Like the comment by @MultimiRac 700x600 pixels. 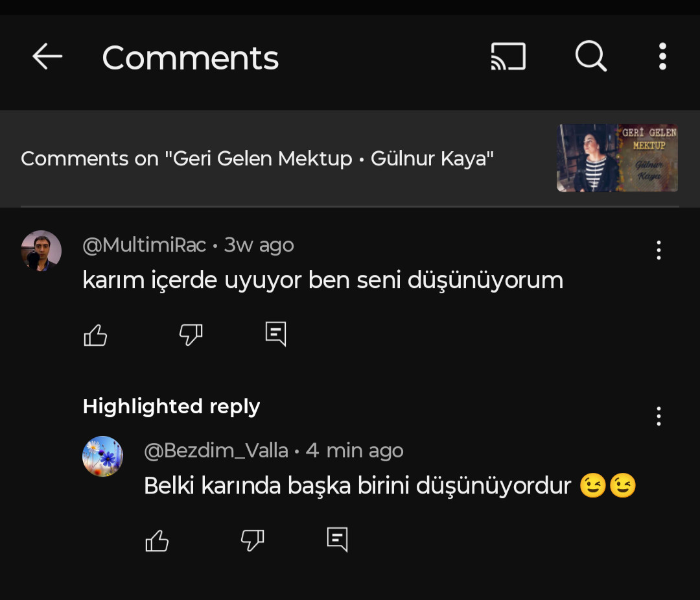tap(95, 335)
